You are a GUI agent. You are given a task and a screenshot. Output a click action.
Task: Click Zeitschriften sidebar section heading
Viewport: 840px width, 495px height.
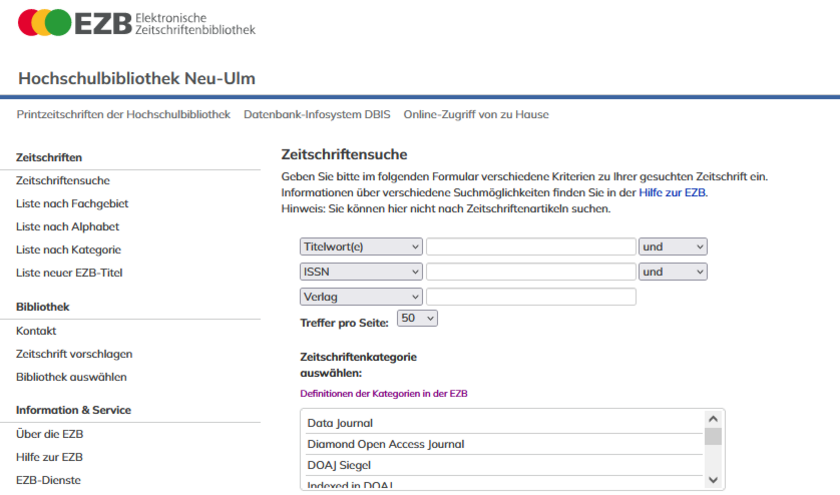(x=49, y=158)
